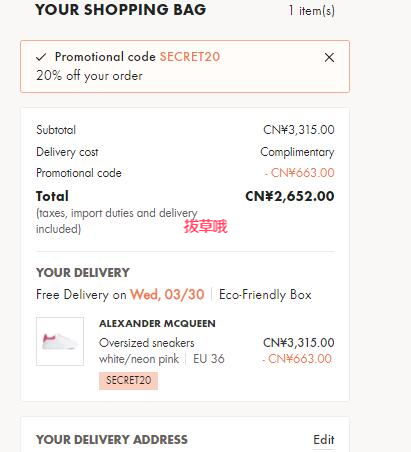411x452 pixels.
Task: Click the red Chinese watermark text
Action: 205,226
